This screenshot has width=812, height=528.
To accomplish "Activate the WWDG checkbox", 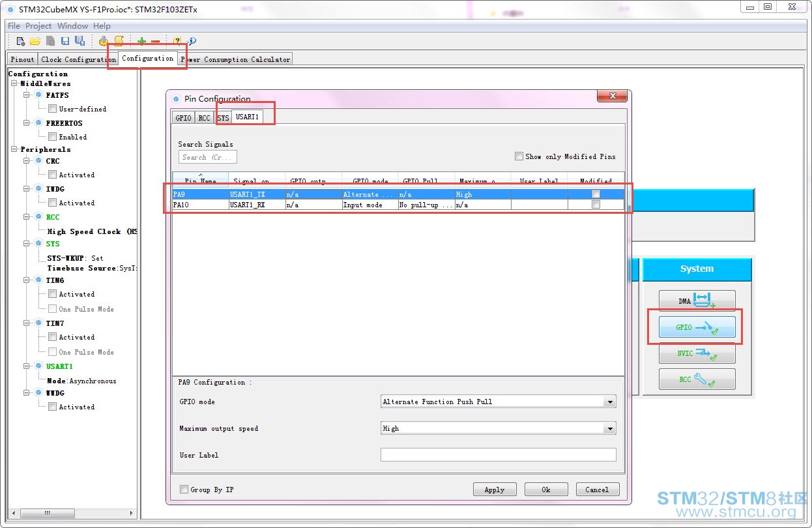I will click(x=52, y=407).
